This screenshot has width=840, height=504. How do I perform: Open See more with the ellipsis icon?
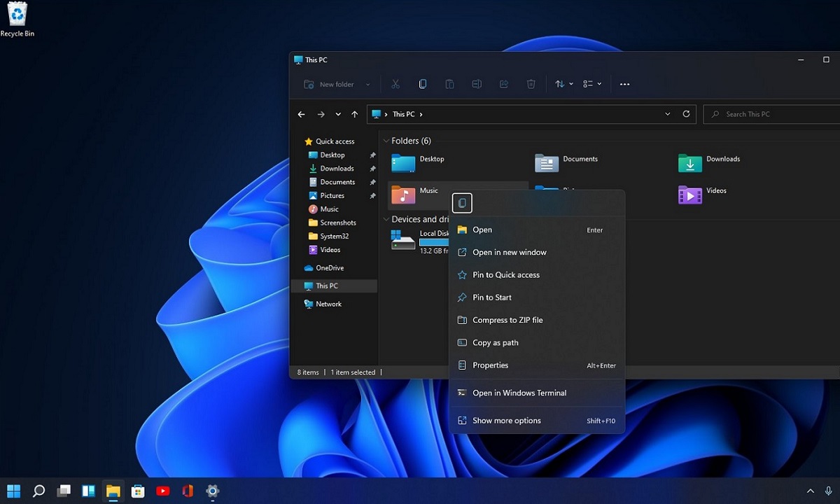[624, 84]
